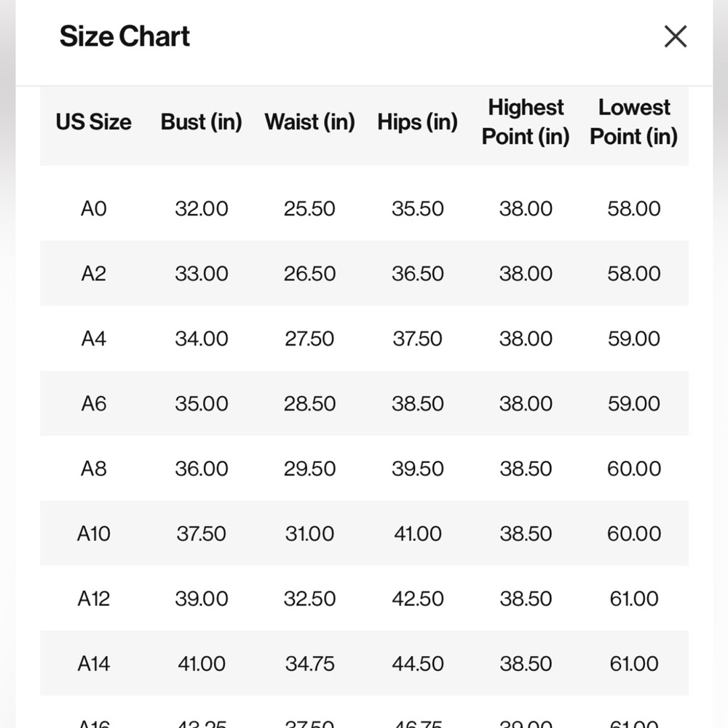Image resolution: width=728 pixels, height=728 pixels.
Task: Select the Hips (in) column header
Action: (417, 122)
